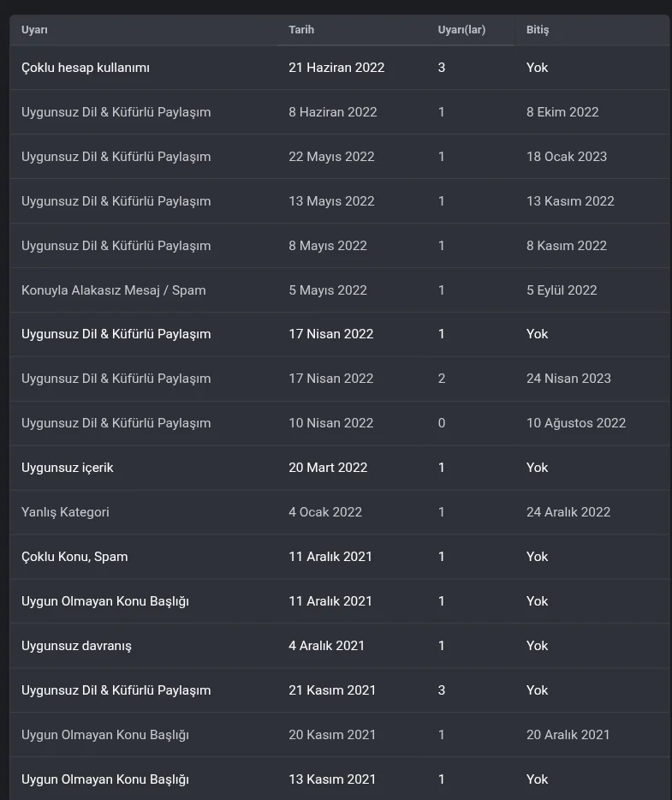Click the Uyarı(lar) column header

461,30
